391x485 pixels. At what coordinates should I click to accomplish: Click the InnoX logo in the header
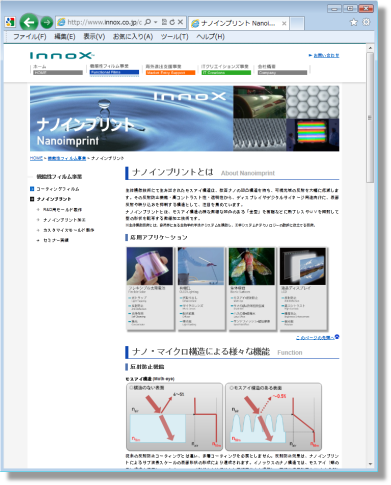point(62,55)
